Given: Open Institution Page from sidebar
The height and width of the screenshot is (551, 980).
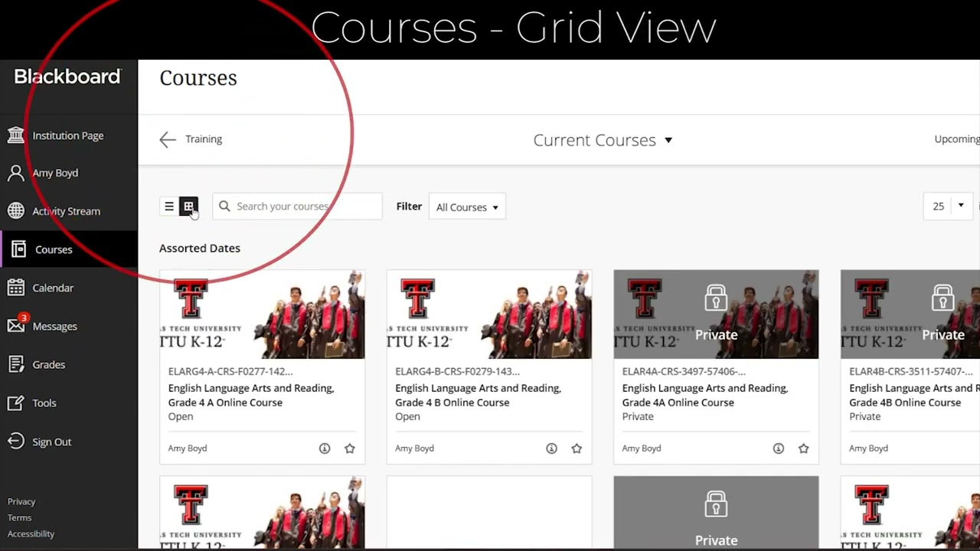Looking at the screenshot, I should [69, 135].
